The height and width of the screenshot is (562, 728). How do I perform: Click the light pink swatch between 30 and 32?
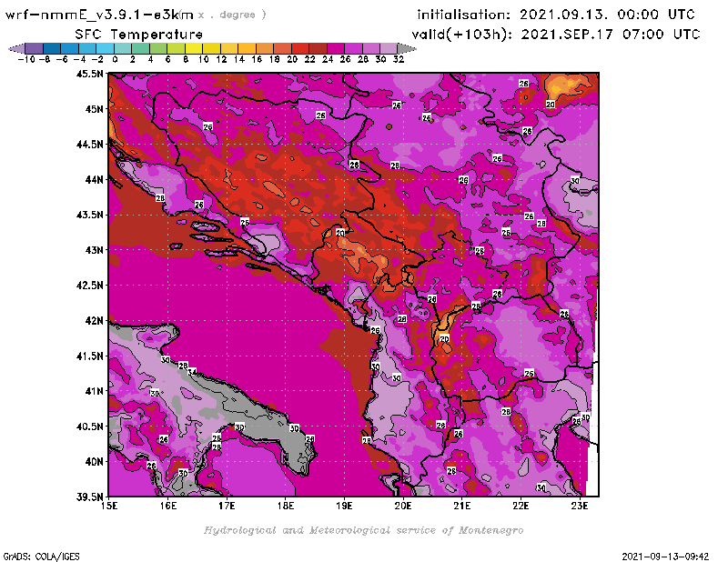(389, 48)
